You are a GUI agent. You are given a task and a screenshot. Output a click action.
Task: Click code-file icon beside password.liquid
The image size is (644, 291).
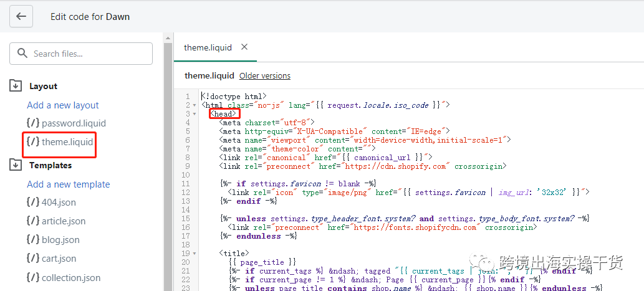pyautogui.click(x=33, y=123)
